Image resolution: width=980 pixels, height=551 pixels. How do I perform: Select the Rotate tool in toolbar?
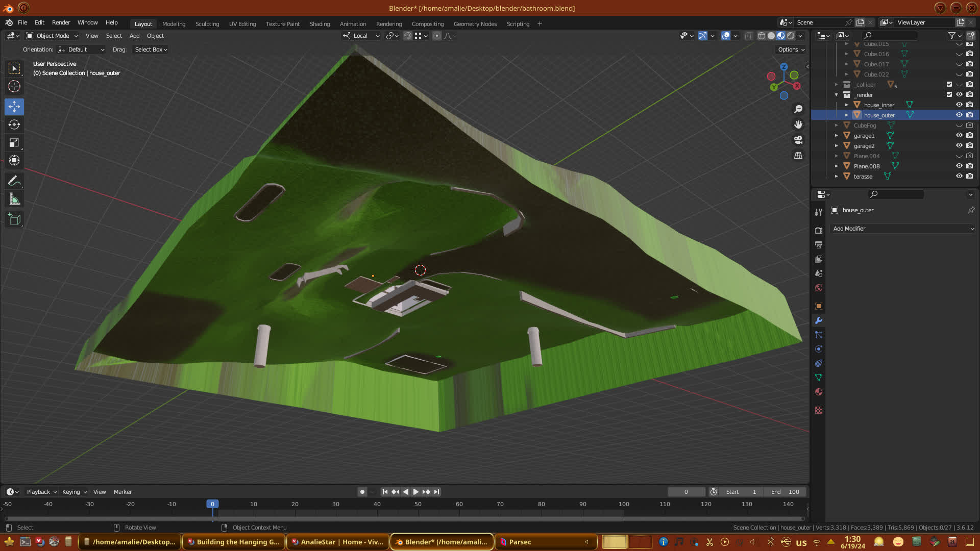14,124
